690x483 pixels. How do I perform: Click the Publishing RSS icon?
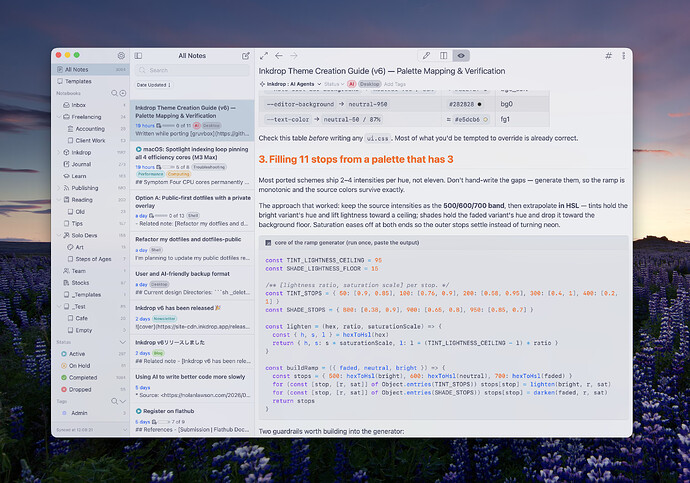click(66, 188)
